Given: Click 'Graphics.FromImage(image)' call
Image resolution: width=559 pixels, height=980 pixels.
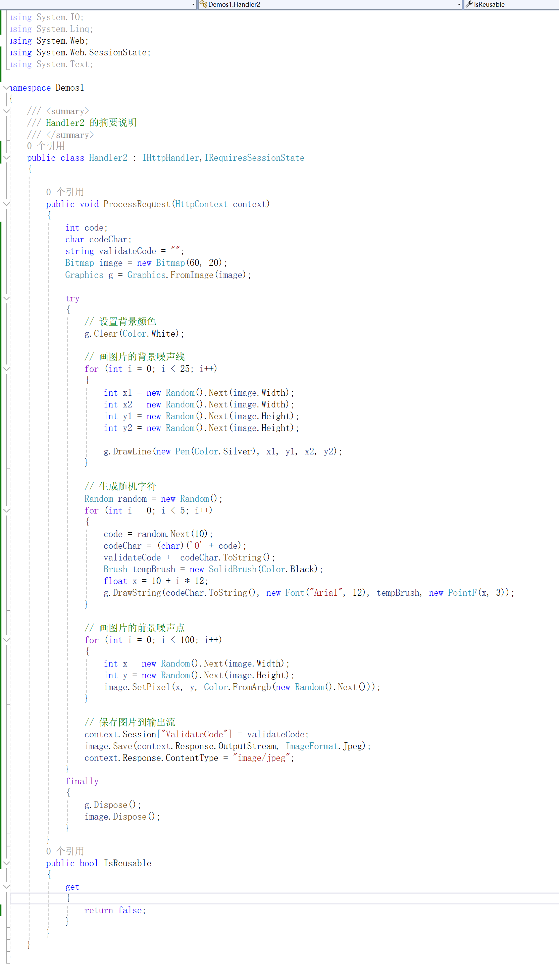Looking at the screenshot, I should click(x=187, y=275).
